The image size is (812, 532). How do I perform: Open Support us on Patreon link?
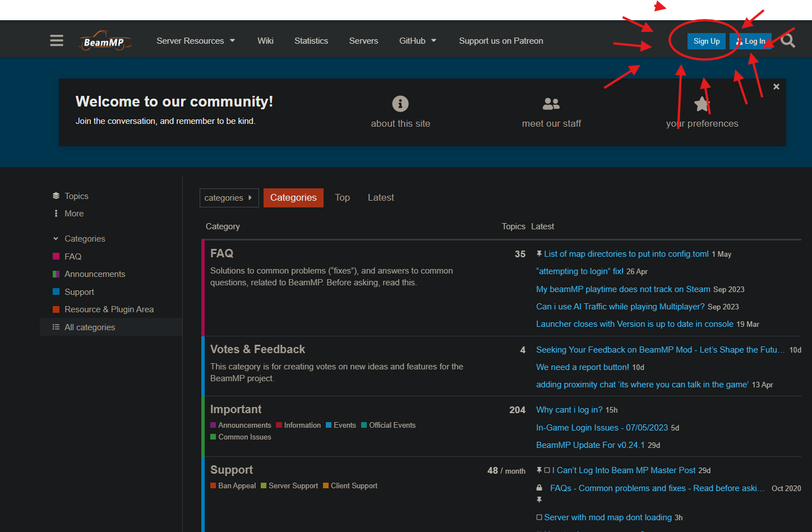click(x=501, y=41)
